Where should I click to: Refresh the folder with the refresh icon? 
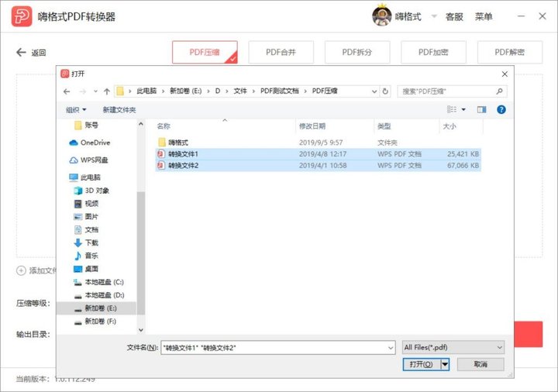[x=385, y=91]
